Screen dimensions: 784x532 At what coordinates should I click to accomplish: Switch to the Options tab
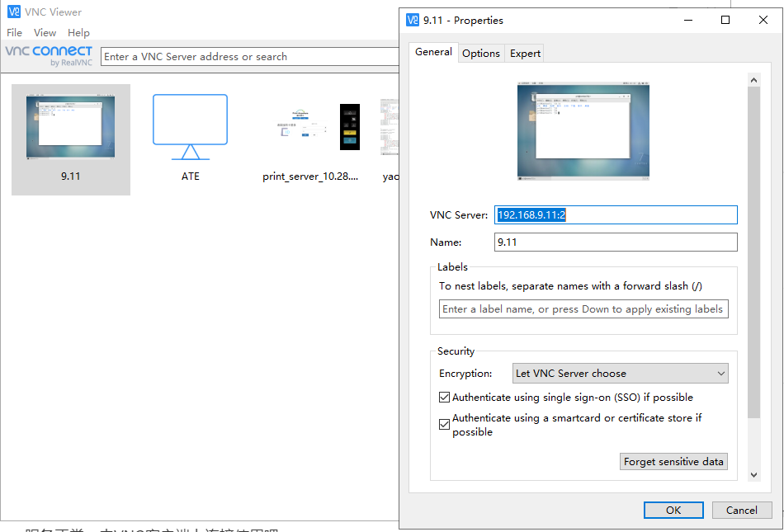pyautogui.click(x=480, y=54)
